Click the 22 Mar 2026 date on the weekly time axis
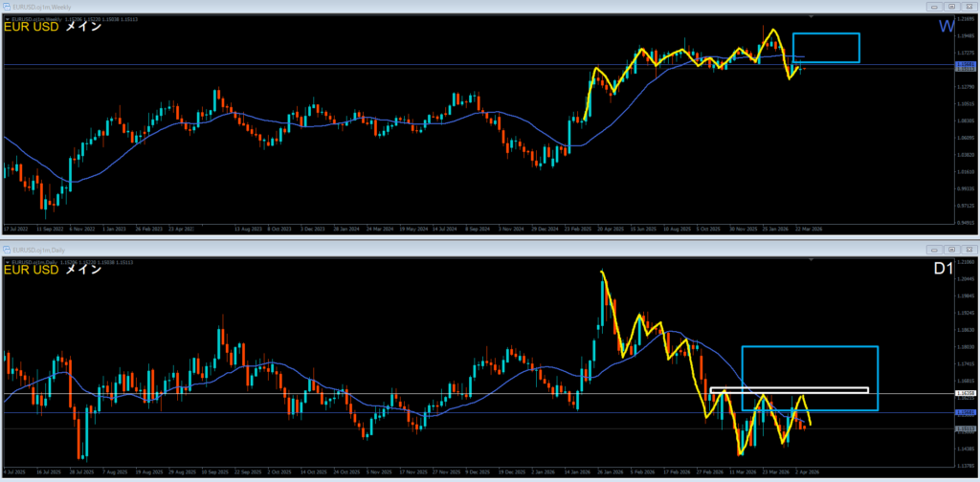Screen dimensions: 980x482 tap(805, 230)
